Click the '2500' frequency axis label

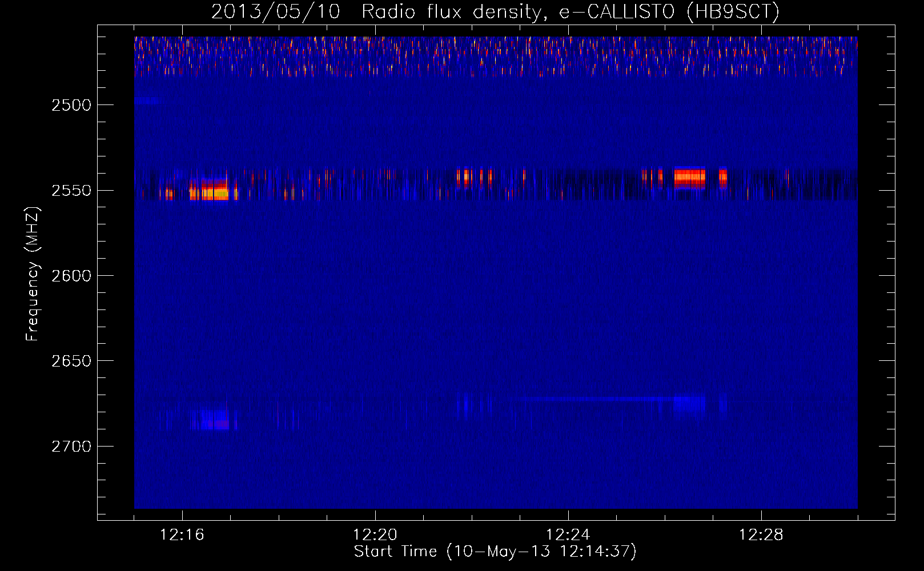[x=71, y=105]
